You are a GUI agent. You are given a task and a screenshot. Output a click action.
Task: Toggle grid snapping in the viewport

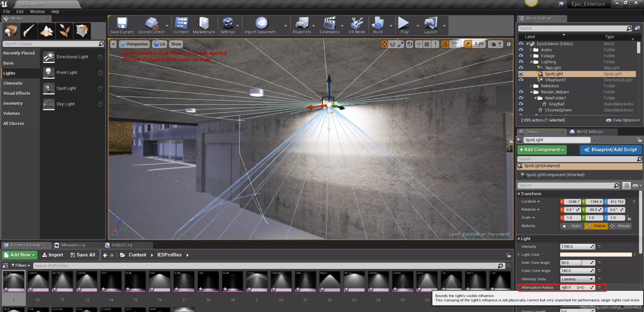[x=427, y=44]
